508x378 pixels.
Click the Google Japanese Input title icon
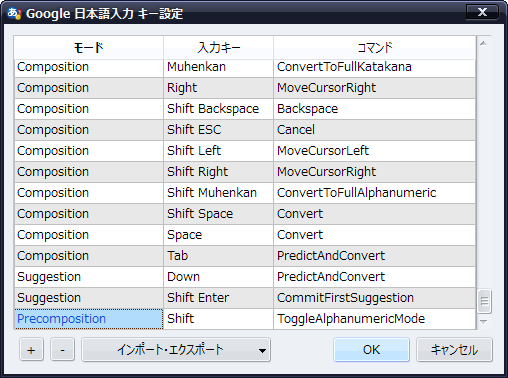point(14,14)
